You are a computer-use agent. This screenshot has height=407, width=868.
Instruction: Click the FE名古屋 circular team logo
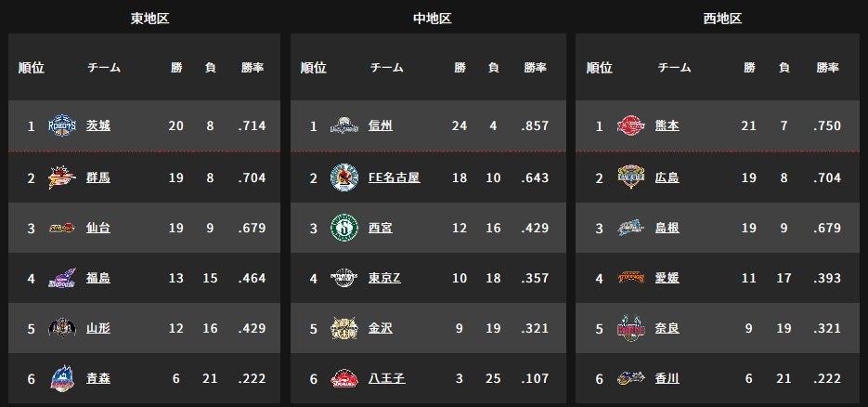click(344, 177)
